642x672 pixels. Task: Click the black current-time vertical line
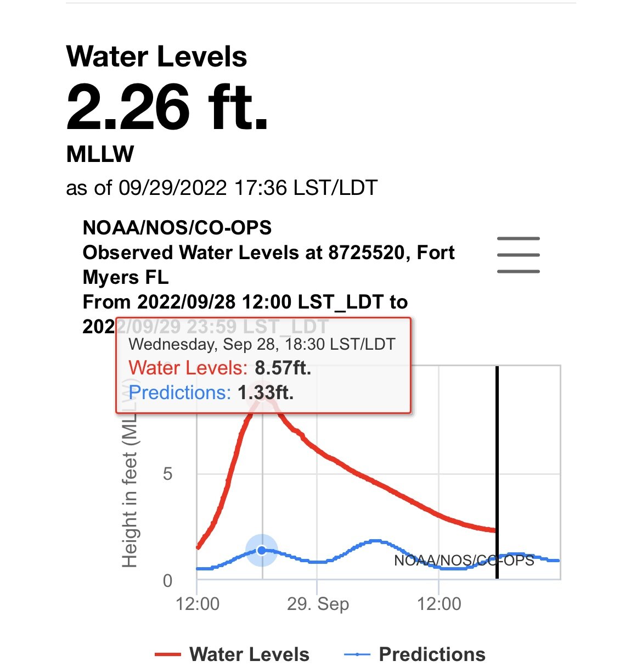(497, 472)
